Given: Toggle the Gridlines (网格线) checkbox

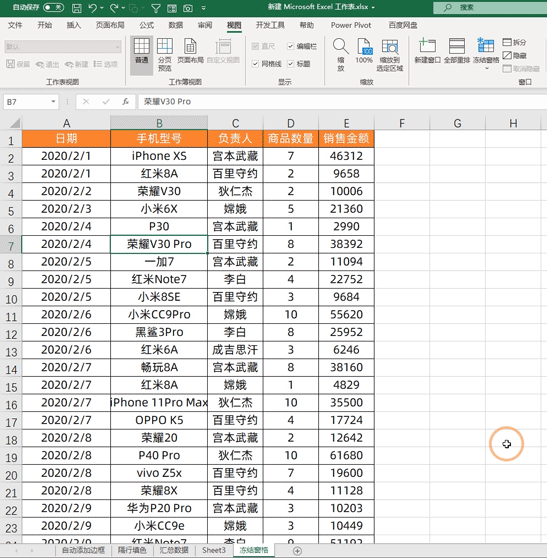Looking at the screenshot, I should (255, 64).
